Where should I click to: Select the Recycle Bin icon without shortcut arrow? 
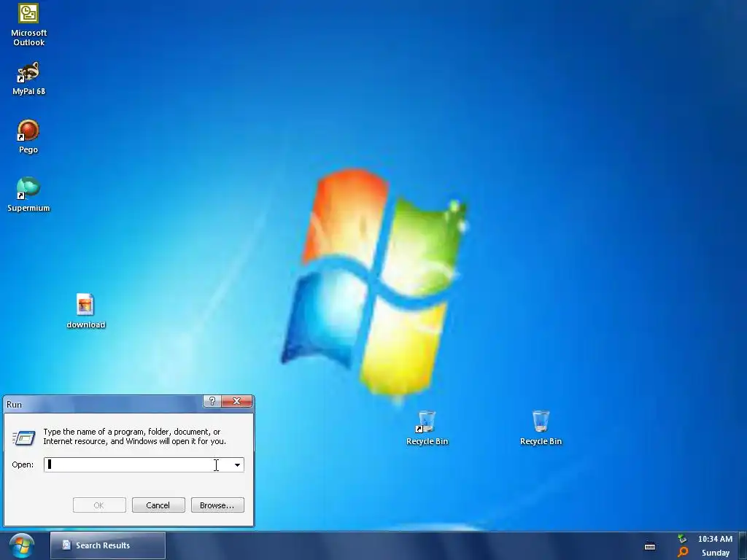point(541,428)
